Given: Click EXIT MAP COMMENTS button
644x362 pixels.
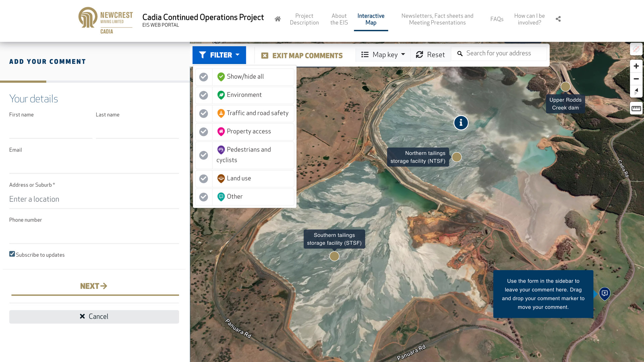Looking at the screenshot, I should point(302,56).
